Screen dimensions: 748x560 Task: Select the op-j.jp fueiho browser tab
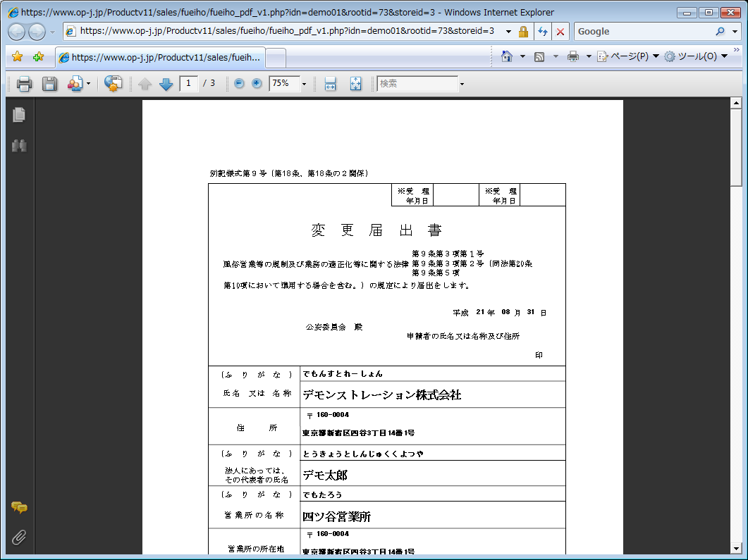click(x=160, y=58)
